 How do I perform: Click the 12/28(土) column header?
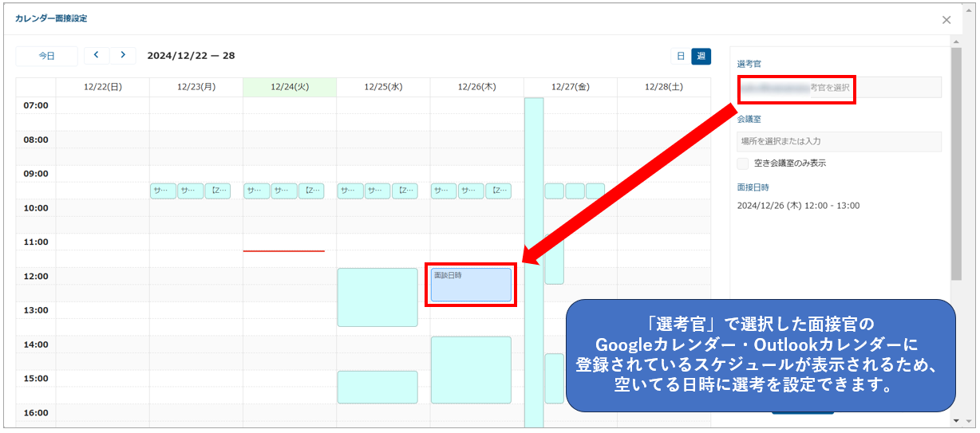(x=663, y=87)
